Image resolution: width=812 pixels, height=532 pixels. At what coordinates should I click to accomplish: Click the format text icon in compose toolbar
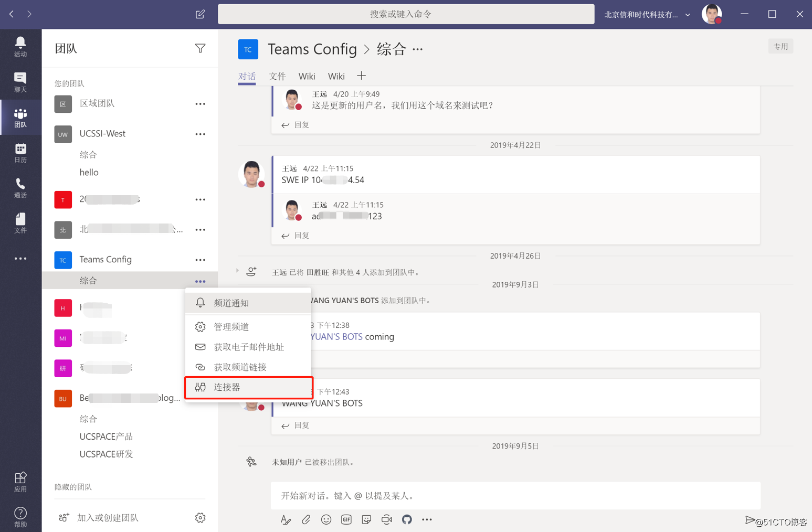(x=286, y=519)
